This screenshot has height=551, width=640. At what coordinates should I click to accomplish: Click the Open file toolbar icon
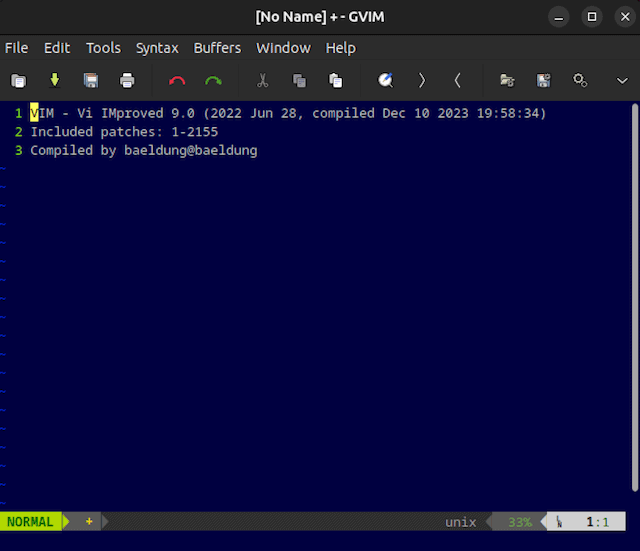18,80
